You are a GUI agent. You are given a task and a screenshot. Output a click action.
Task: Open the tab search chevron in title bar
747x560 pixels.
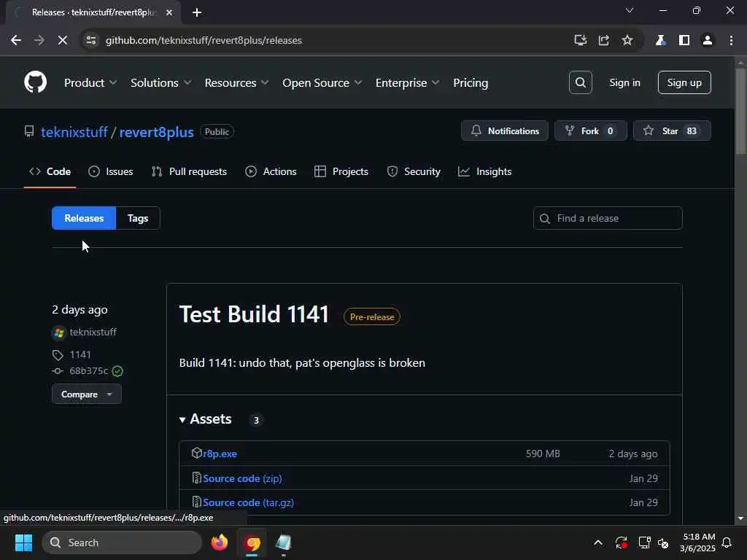click(630, 10)
